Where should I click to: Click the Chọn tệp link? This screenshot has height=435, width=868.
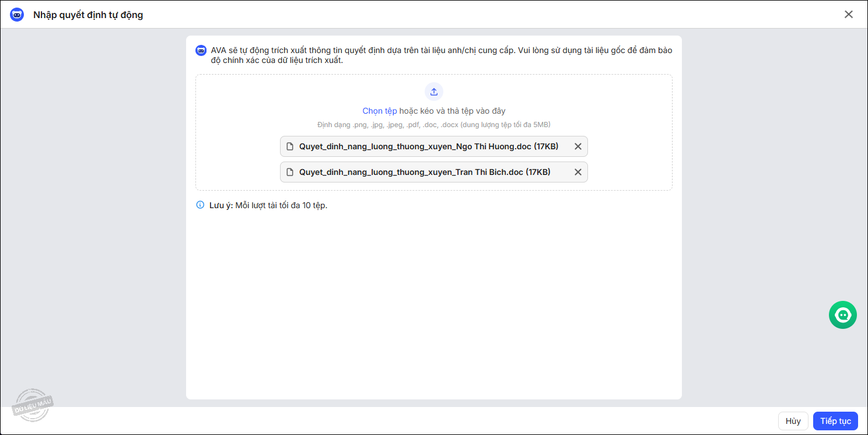click(x=380, y=111)
